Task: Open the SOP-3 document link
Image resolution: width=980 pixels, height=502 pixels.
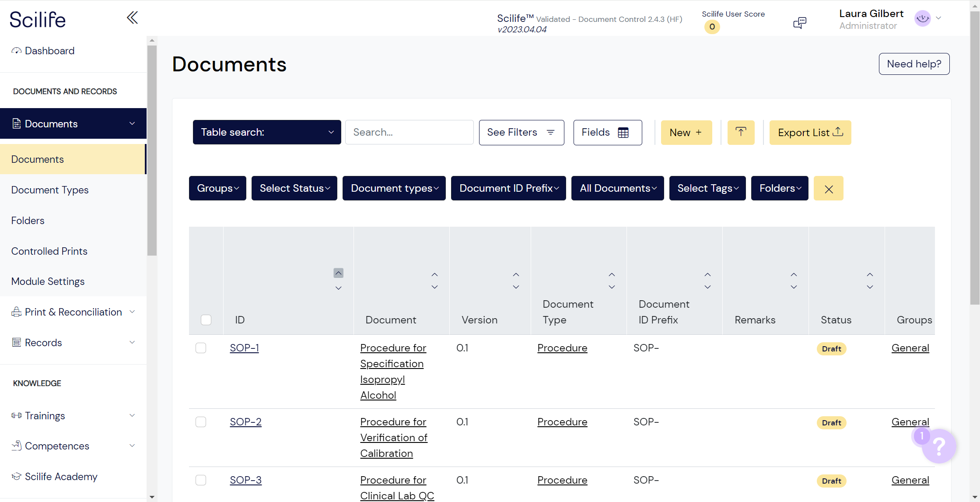Action: pyautogui.click(x=245, y=480)
